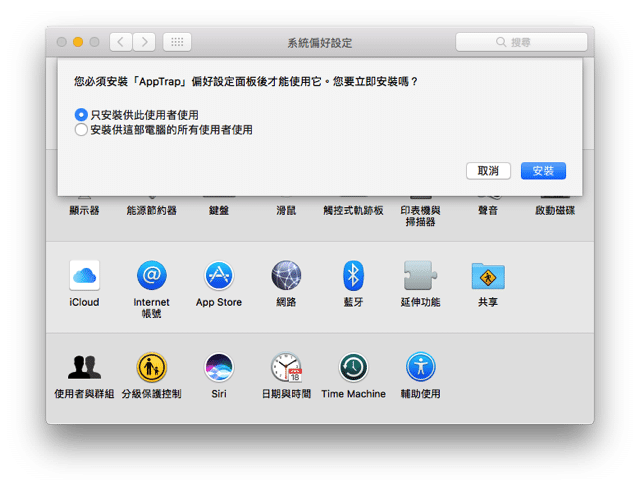Click the 聲音 label
The width and height of the screenshot is (640, 490).
click(488, 211)
